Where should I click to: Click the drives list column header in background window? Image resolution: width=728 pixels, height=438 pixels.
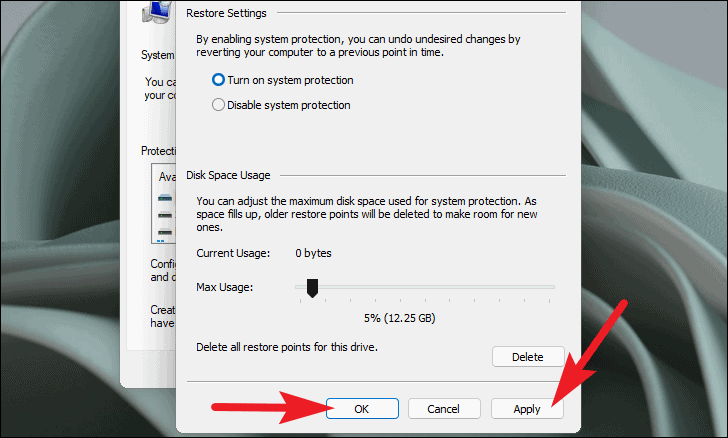(165, 175)
